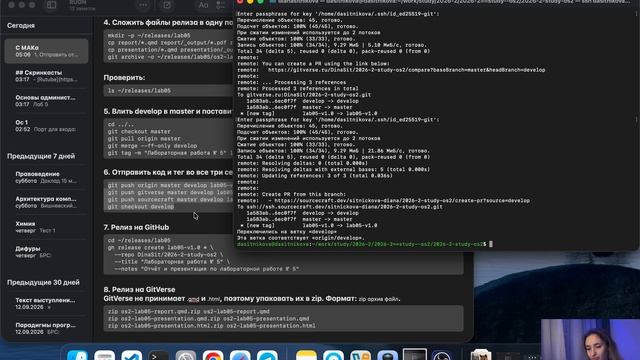Click the "Проверить:" heading in the note
The height and width of the screenshot is (360, 640).
pyautogui.click(x=124, y=77)
